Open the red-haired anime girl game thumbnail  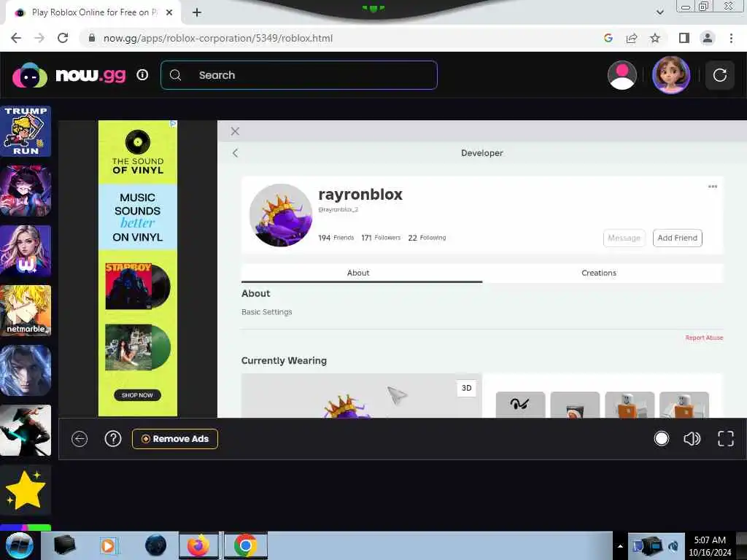point(26,191)
